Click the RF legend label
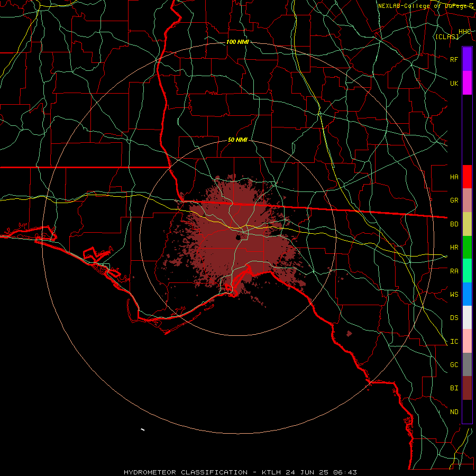 (454, 59)
